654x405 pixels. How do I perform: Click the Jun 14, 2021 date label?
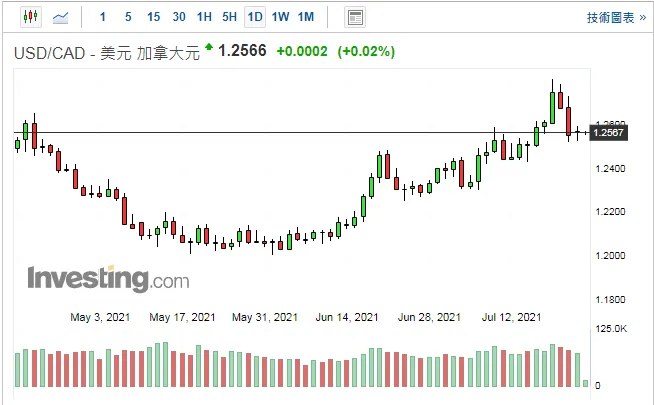click(347, 317)
